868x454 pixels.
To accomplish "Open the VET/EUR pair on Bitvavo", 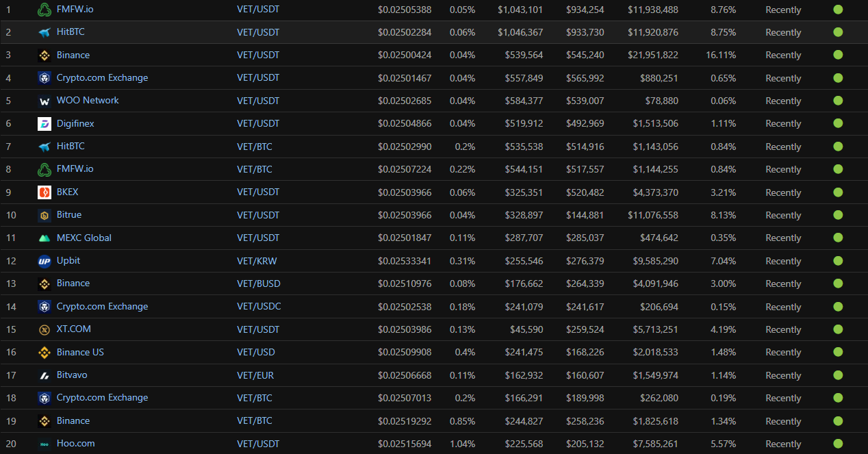I will tap(256, 375).
